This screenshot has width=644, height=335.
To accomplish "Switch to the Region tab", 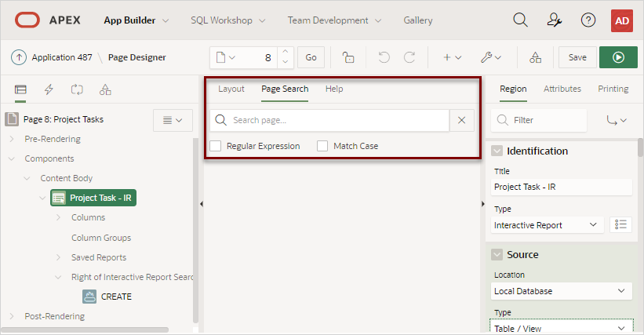I will (x=513, y=89).
